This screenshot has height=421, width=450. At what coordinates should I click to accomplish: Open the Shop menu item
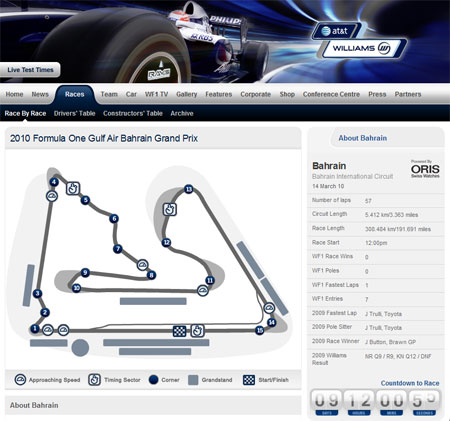click(287, 94)
